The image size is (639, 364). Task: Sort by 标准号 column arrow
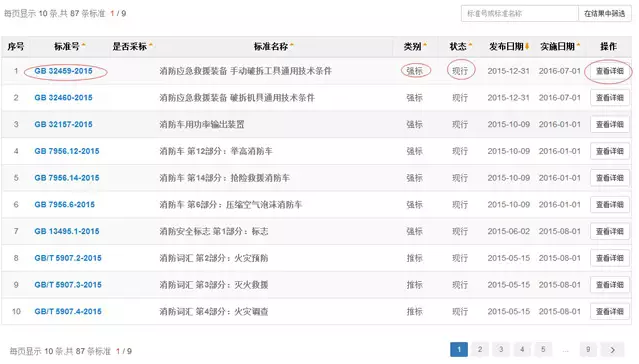point(84,44)
